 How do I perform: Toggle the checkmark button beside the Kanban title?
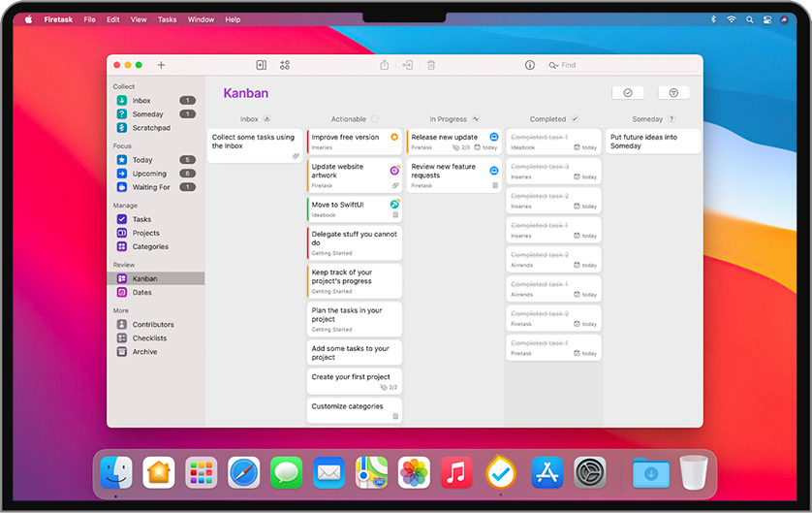tap(627, 93)
